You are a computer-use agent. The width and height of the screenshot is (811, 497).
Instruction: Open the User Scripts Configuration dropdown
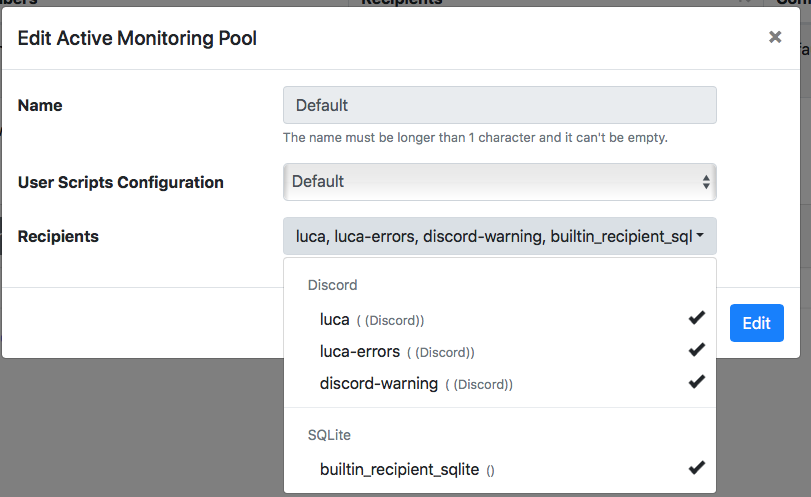[500, 182]
